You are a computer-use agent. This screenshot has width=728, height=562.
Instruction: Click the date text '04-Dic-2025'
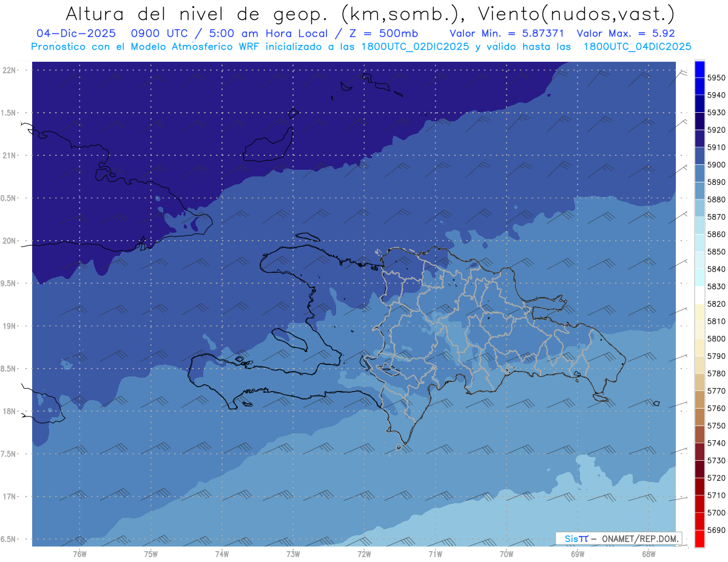[76, 34]
